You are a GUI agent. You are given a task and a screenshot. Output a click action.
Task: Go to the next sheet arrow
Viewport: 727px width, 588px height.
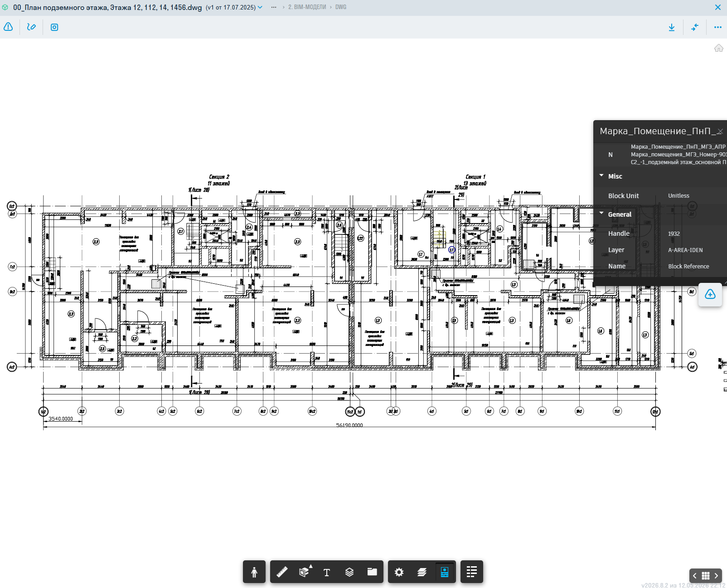click(716, 576)
